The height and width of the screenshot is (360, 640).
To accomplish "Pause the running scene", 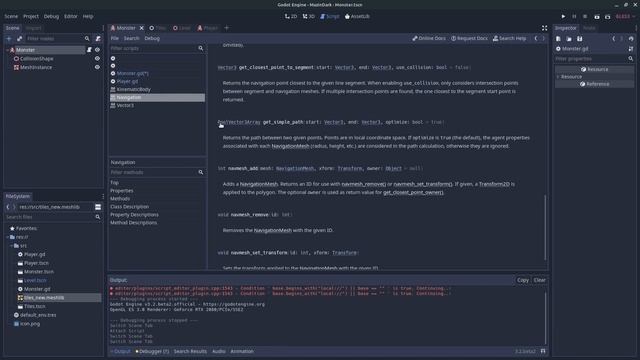I will [x=574, y=16].
